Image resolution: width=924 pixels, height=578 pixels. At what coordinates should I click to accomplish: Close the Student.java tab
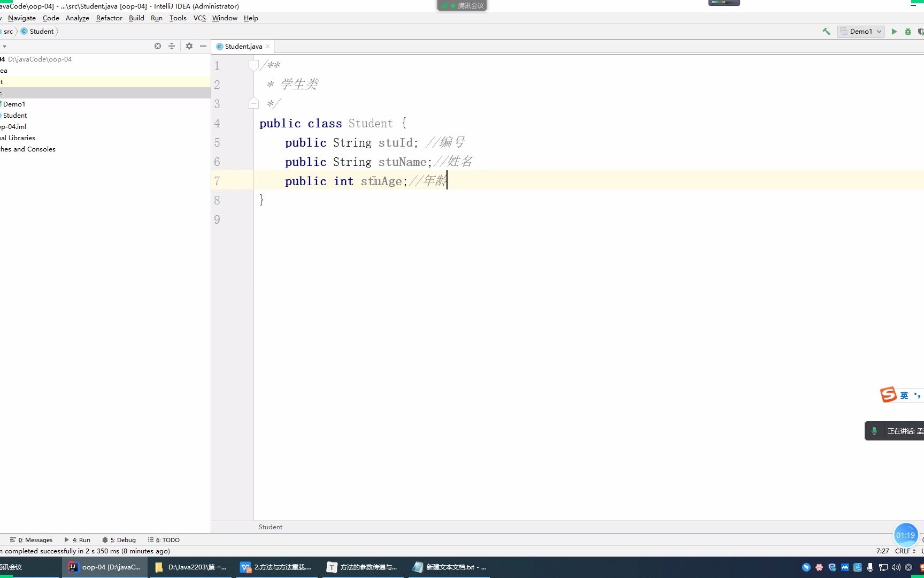point(268,47)
